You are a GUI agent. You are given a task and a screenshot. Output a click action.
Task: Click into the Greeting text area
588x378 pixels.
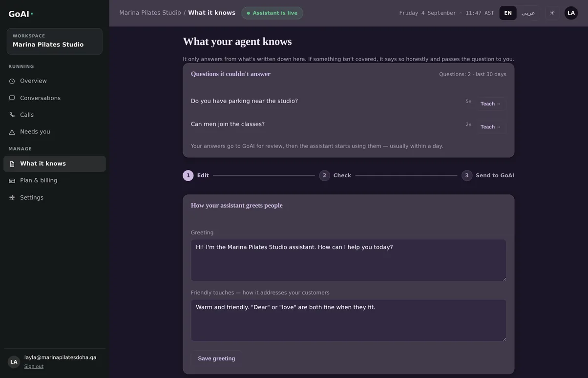click(348, 260)
